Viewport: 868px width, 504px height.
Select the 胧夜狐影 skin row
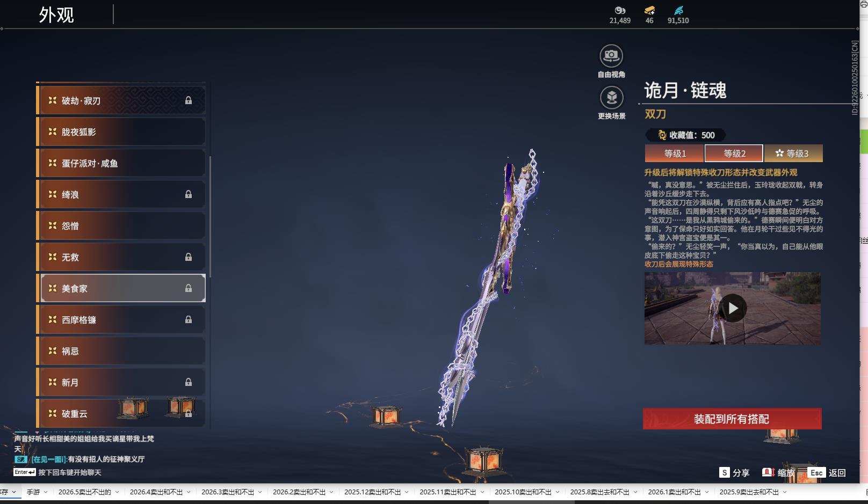point(121,132)
